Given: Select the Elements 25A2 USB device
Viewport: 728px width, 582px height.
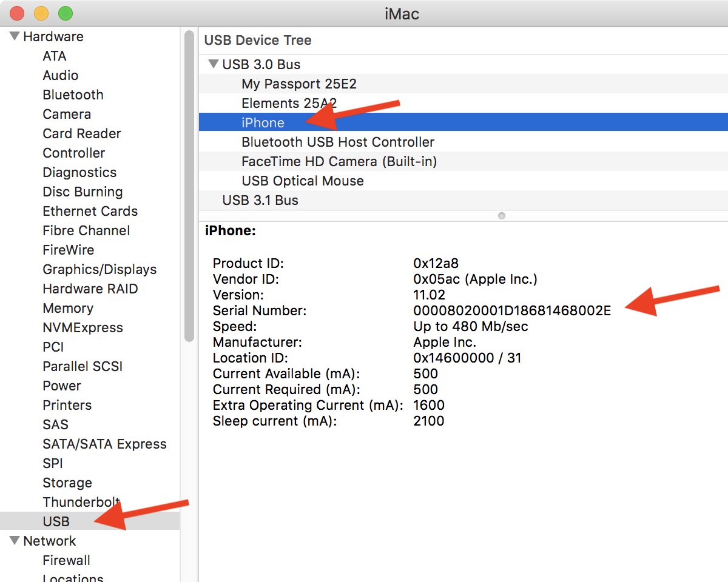Looking at the screenshot, I should tap(289, 103).
